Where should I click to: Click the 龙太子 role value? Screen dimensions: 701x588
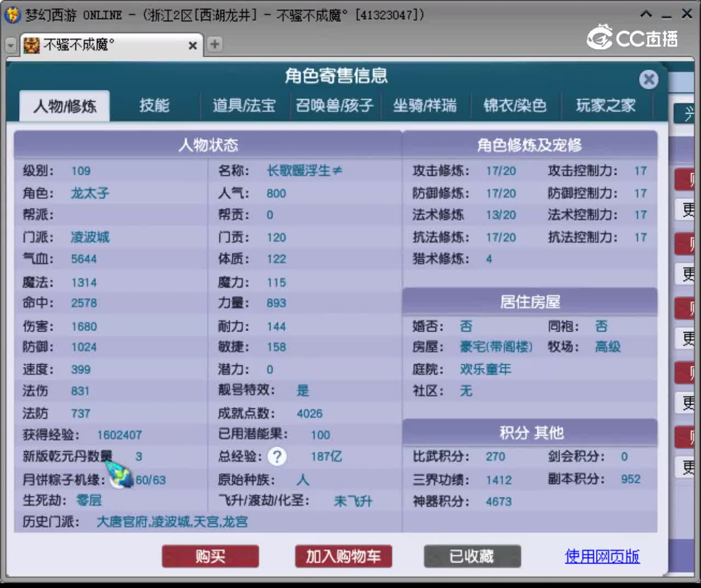click(90, 193)
